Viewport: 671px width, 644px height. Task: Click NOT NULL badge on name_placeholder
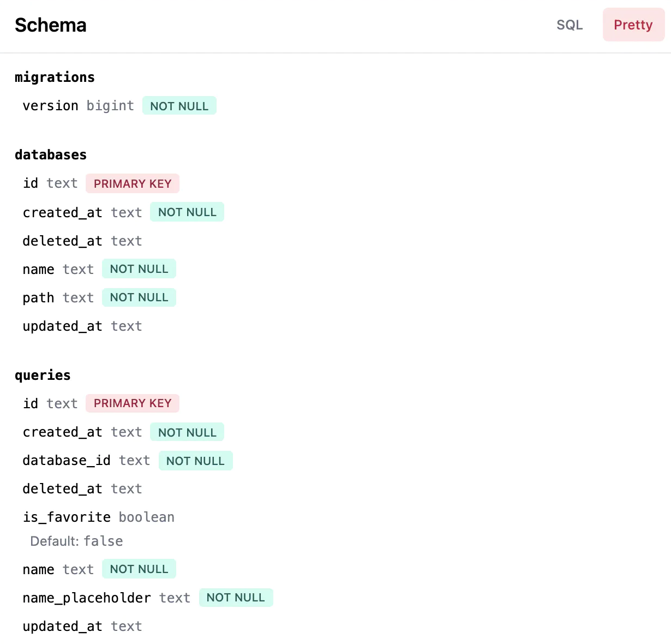(236, 598)
